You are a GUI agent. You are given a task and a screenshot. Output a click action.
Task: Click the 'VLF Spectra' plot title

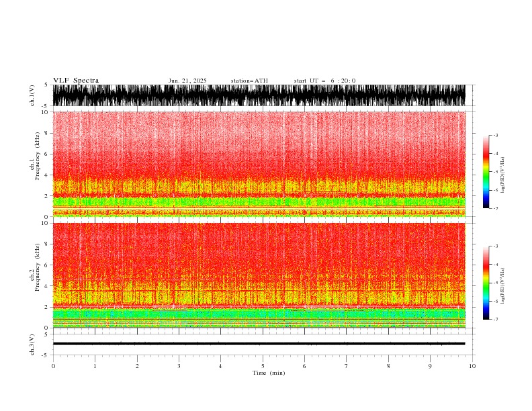(x=76, y=81)
